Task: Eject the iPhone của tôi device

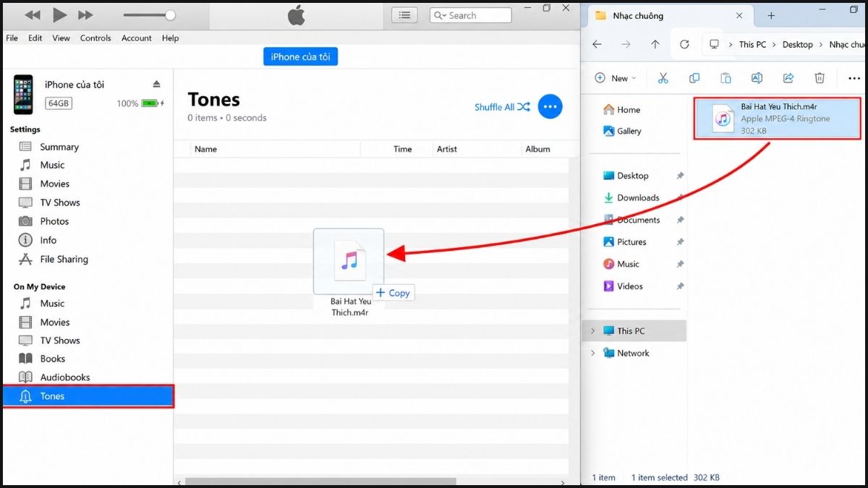Action: (157, 84)
